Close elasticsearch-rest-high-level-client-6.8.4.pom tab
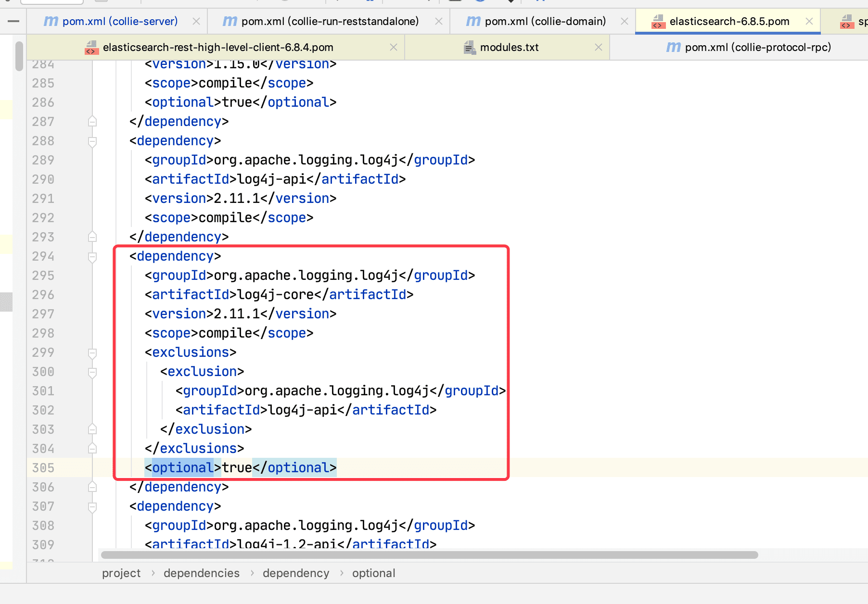The height and width of the screenshot is (604, 868). 394,47
